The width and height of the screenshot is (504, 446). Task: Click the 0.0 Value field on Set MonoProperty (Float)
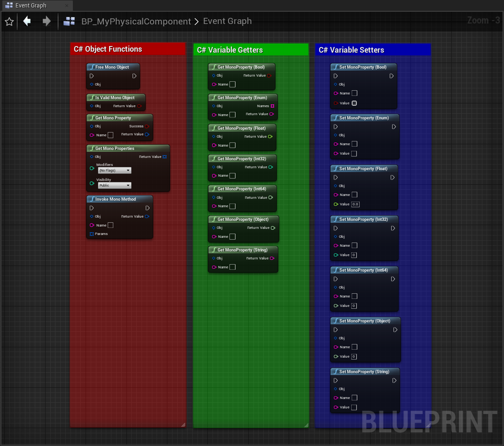(355, 204)
